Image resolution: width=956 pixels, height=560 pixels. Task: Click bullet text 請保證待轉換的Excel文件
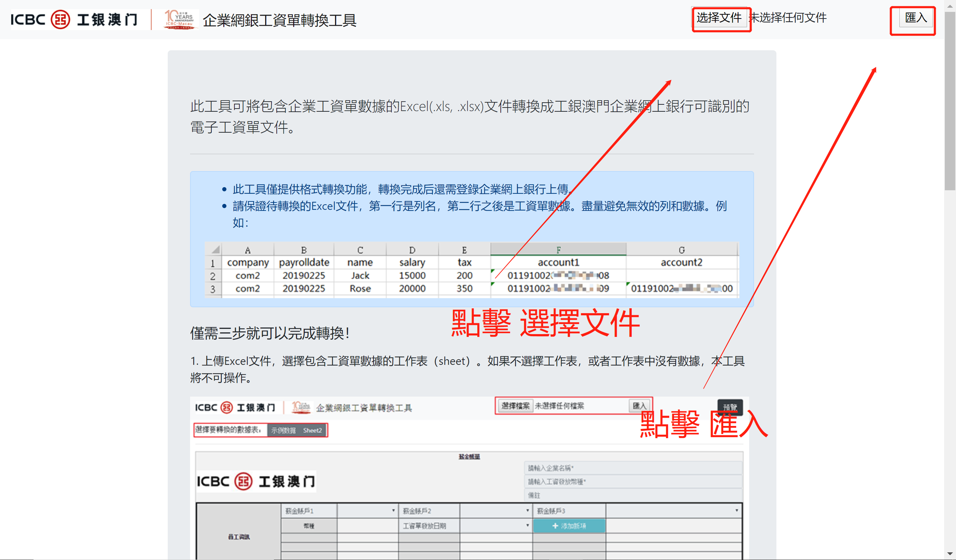pos(479,214)
